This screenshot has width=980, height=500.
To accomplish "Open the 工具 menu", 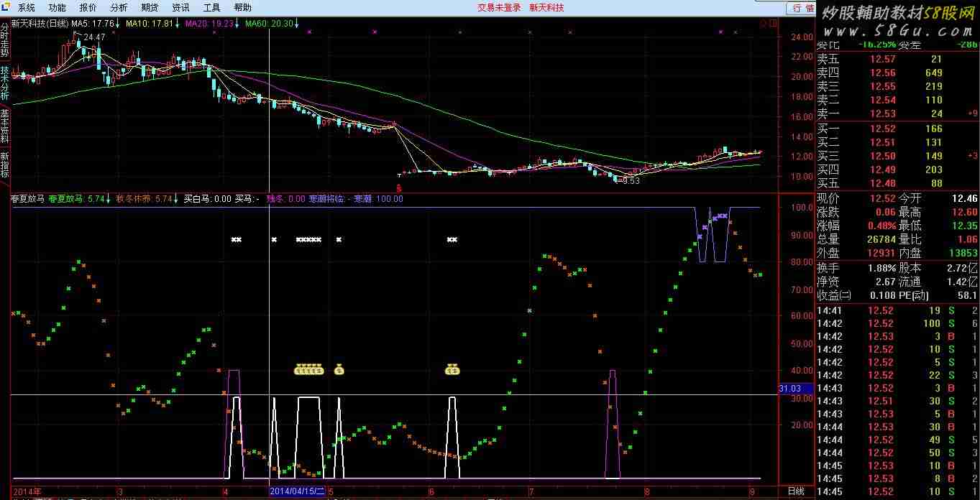I will click(212, 8).
